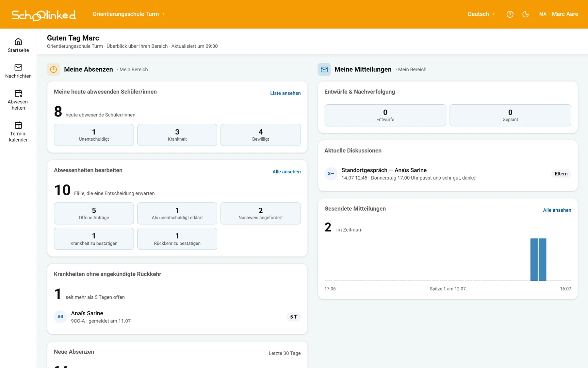Expand the Orientierungsschule Turm school dropdown
The width and height of the screenshot is (588, 368).
point(128,14)
